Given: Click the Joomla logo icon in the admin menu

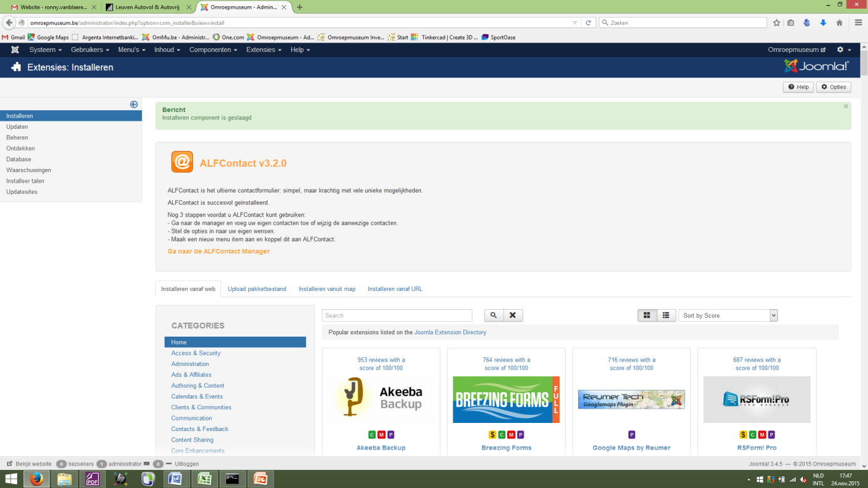Looking at the screenshot, I should click(x=15, y=49).
